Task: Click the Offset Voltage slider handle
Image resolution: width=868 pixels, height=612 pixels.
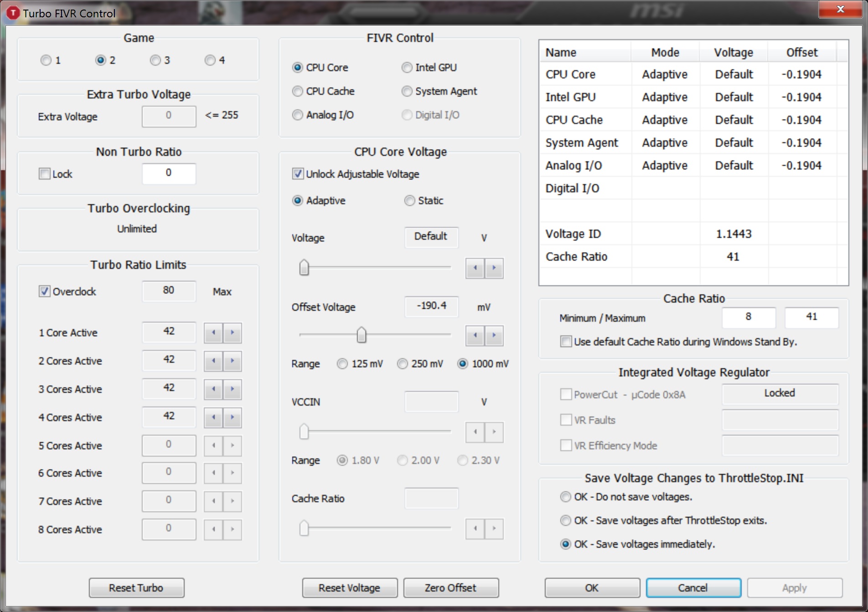Action: coord(361,334)
